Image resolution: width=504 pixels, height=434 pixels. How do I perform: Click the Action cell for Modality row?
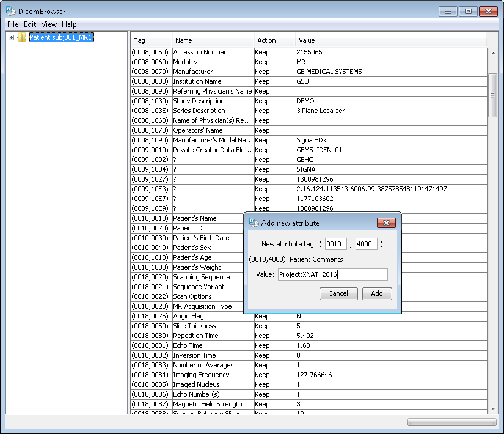click(x=274, y=62)
